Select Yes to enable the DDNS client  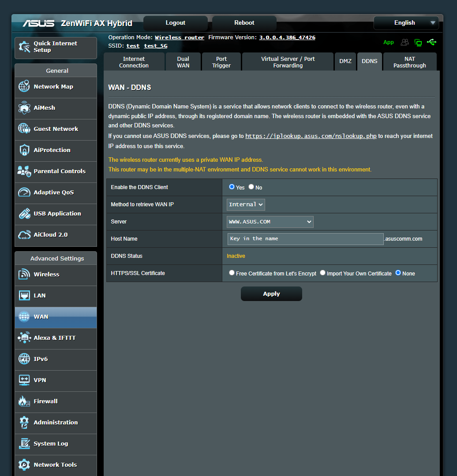pos(232,187)
